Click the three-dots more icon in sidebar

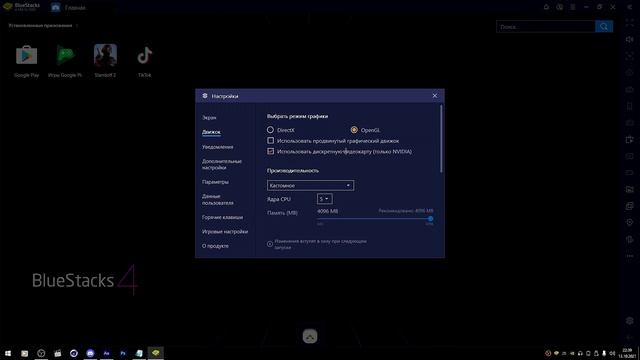click(629, 256)
